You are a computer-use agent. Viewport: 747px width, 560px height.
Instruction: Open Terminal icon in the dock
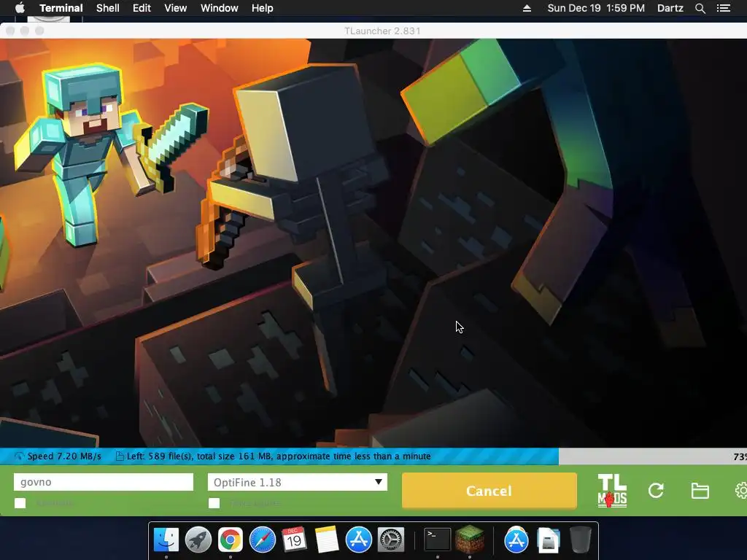[x=438, y=540]
